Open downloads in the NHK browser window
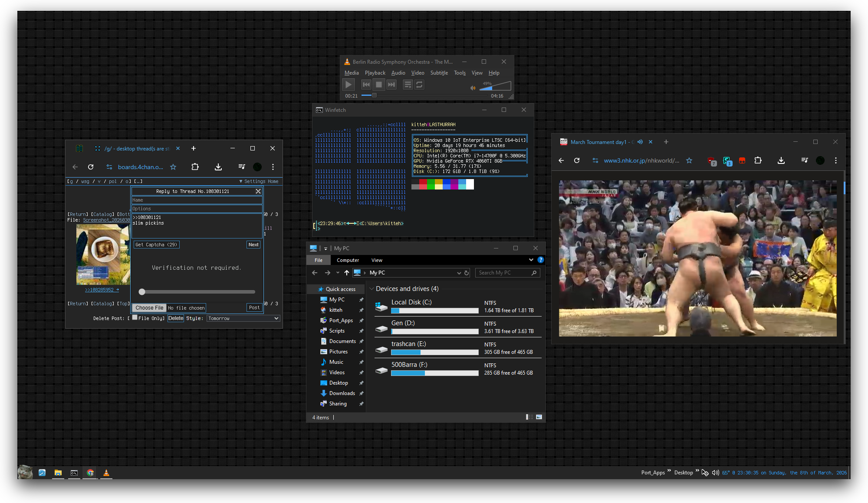The width and height of the screenshot is (868, 503). click(781, 160)
